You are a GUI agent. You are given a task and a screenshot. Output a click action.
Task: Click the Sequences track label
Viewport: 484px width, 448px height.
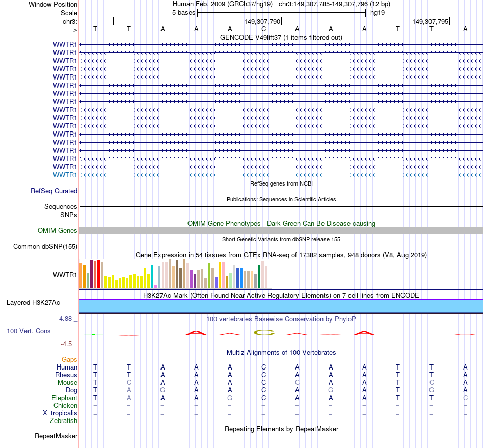coord(61,206)
